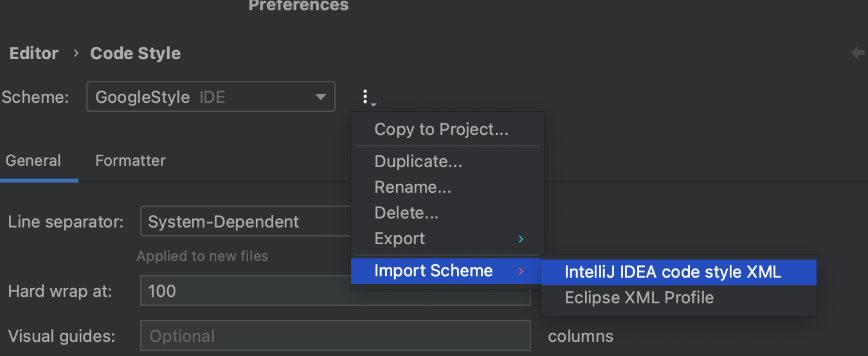
Task: Click the Code Style breadcrumb label
Action: tap(136, 53)
